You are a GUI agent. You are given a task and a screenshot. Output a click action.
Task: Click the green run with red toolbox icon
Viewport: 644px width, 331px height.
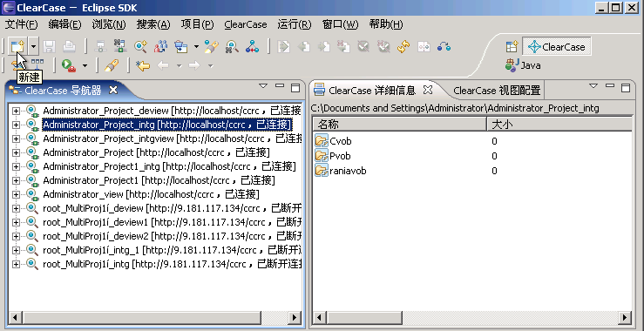click(x=69, y=65)
